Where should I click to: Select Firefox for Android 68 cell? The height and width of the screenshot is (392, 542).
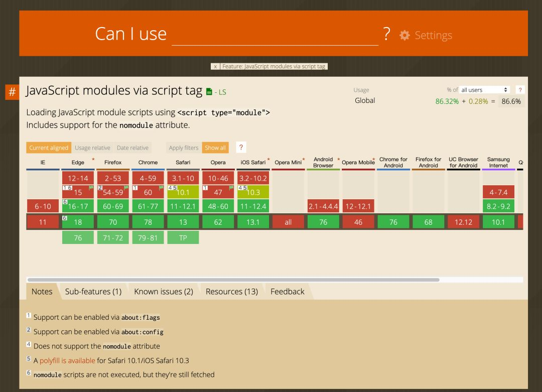[x=429, y=222]
